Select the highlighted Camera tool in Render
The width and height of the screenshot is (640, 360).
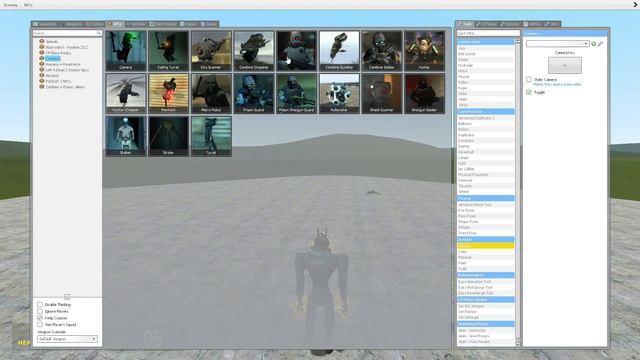(485, 246)
